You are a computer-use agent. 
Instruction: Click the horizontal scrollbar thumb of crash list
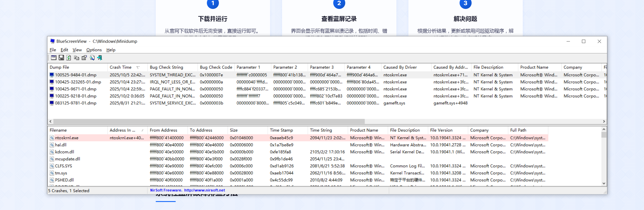(209, 121)
